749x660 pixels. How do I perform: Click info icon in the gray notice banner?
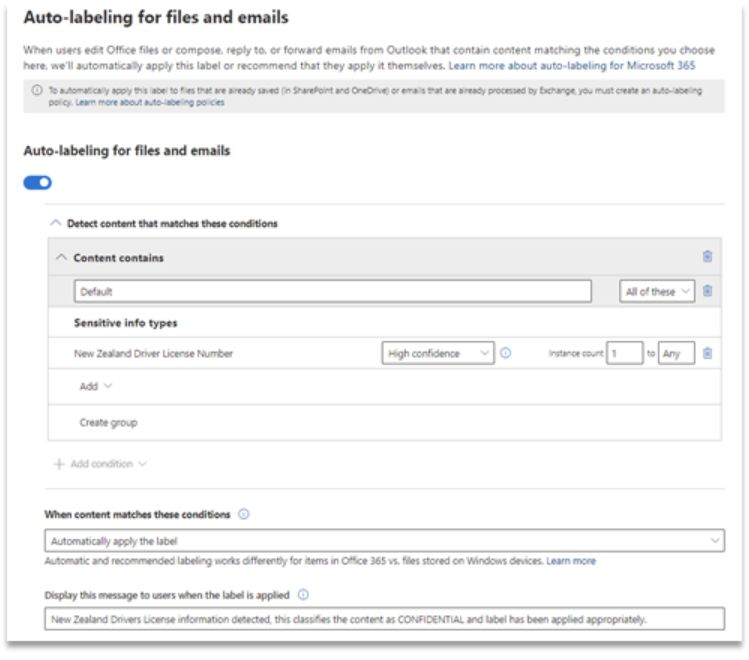coord(37,91)
